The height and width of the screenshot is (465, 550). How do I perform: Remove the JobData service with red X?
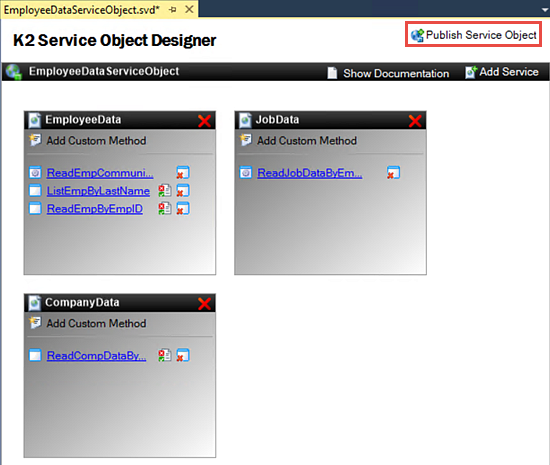point(415,121)
